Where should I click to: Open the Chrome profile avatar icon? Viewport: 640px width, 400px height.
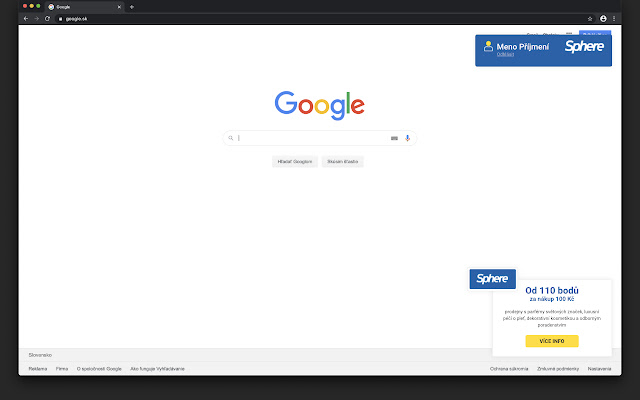pyautogui.click(x=603, y=19)
